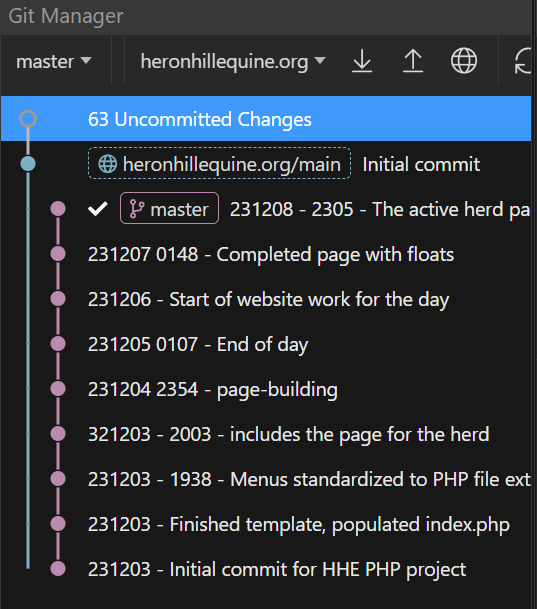Select commit 'Completed page with floats'
The image size is (537, 609).
[266, 254]
